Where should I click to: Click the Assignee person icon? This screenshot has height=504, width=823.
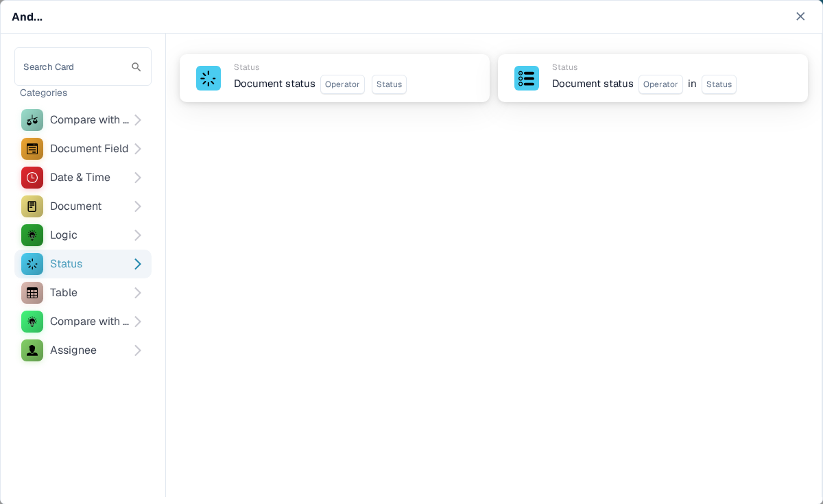32,350
